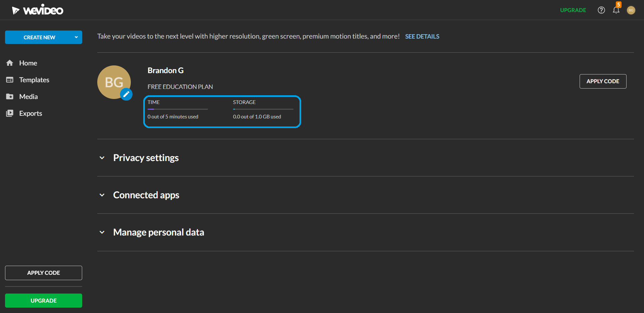Click the Free Education Plan label

pos(180,87)
